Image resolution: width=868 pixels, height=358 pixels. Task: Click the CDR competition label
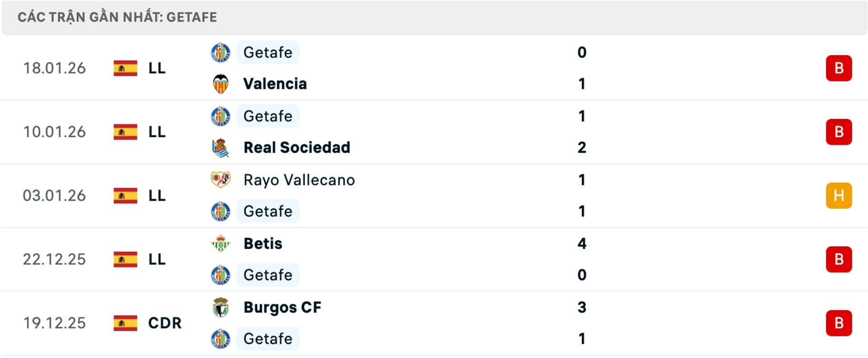163,323
